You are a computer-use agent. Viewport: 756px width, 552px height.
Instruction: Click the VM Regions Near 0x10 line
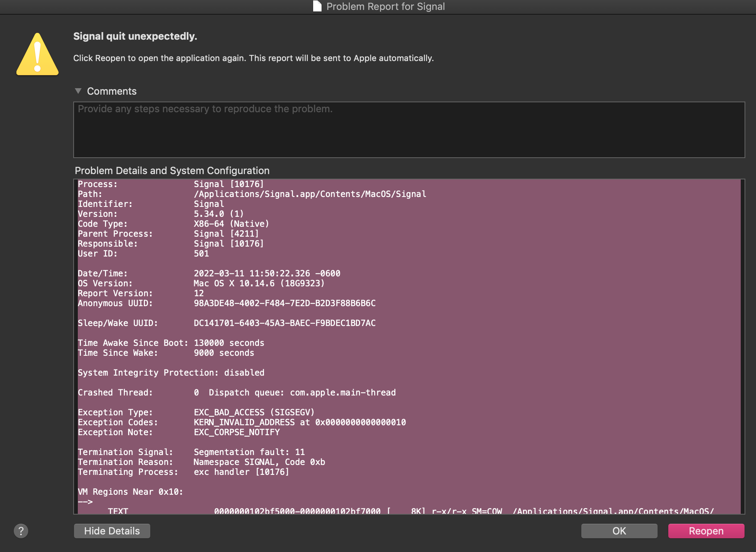click(x=130, y=492)
